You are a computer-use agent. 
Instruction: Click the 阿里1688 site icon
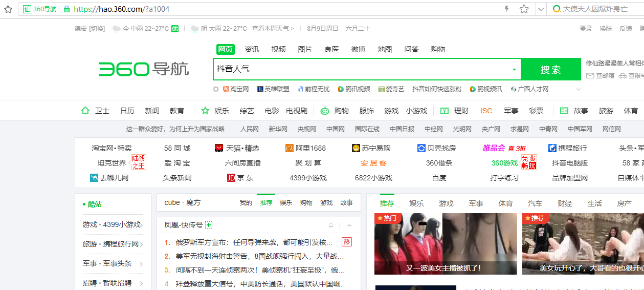point(290,148)
